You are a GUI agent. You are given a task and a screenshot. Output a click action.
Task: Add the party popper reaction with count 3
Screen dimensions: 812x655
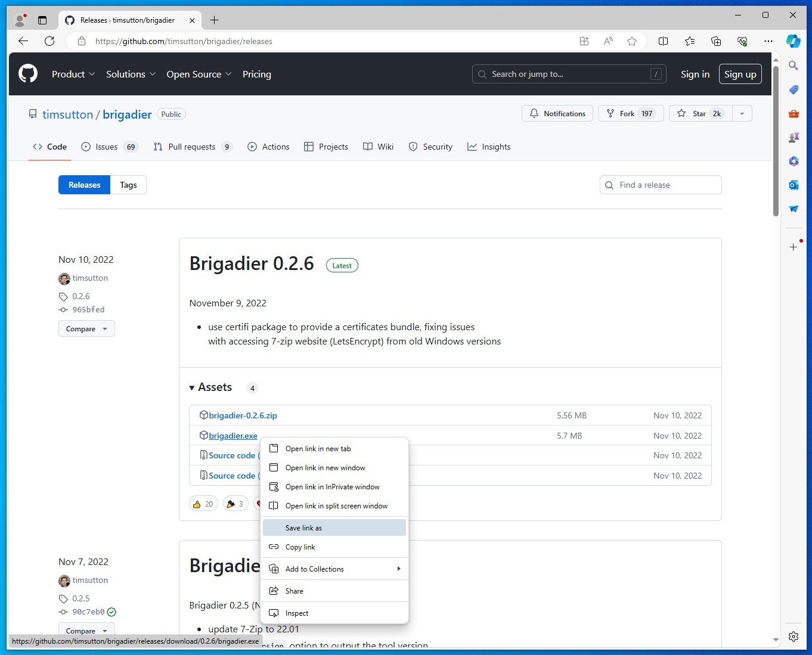(235, 504)
